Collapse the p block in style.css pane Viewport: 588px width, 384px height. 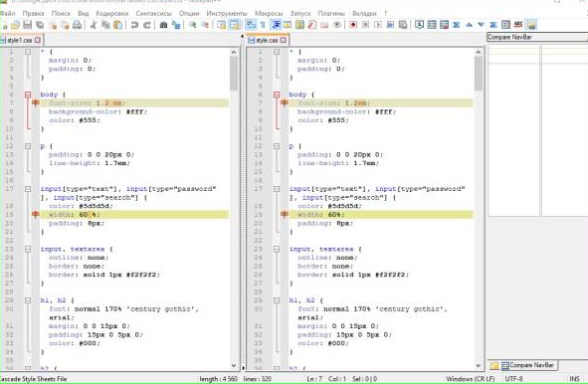coord(277,146)
